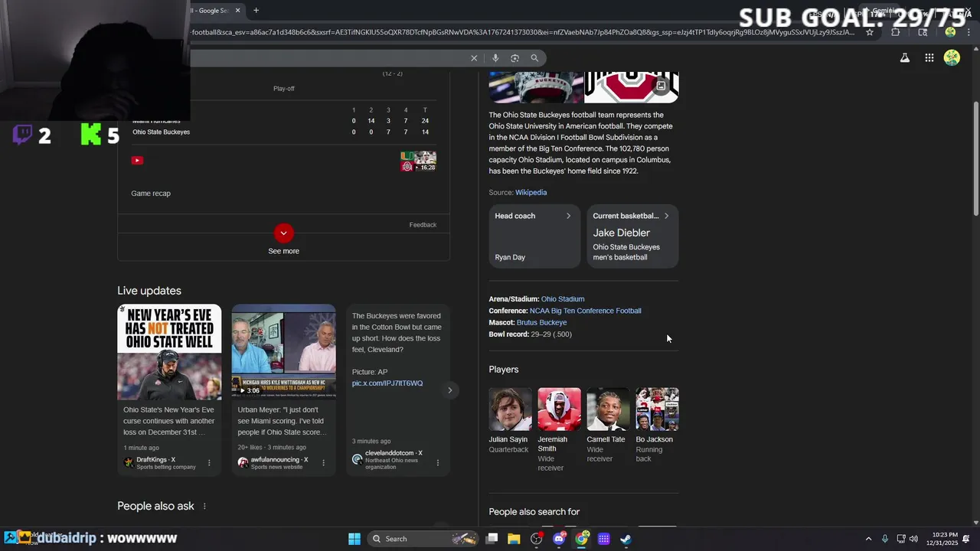Open Carnell Tate player photo
Screen dimensions: 980x551
pos(608,409)
